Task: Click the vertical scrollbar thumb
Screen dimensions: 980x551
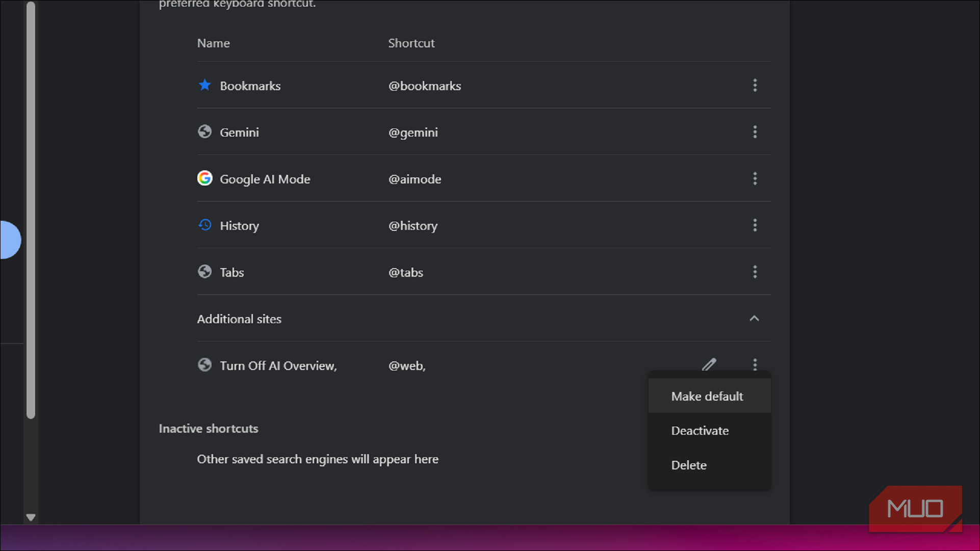Action: [x=31, y=210]
